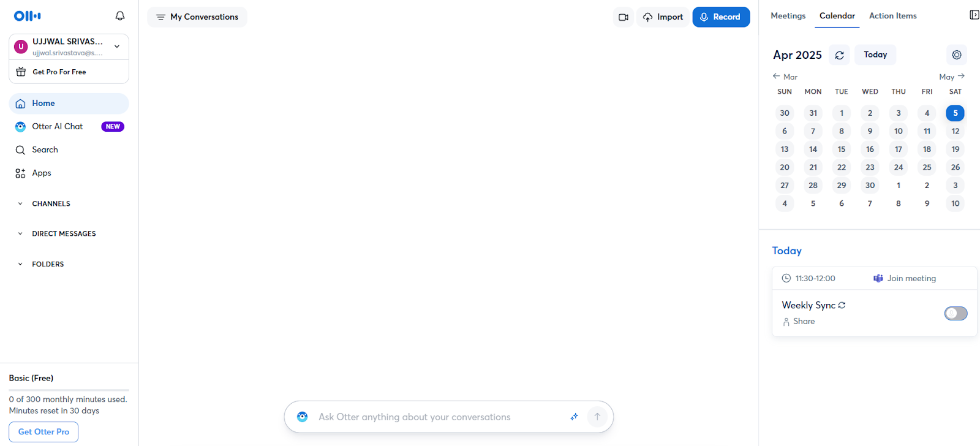The height and width of the screenshot is (446, 980).
Task: Refresh the calendar sync
Action: (x=839, y=55)
